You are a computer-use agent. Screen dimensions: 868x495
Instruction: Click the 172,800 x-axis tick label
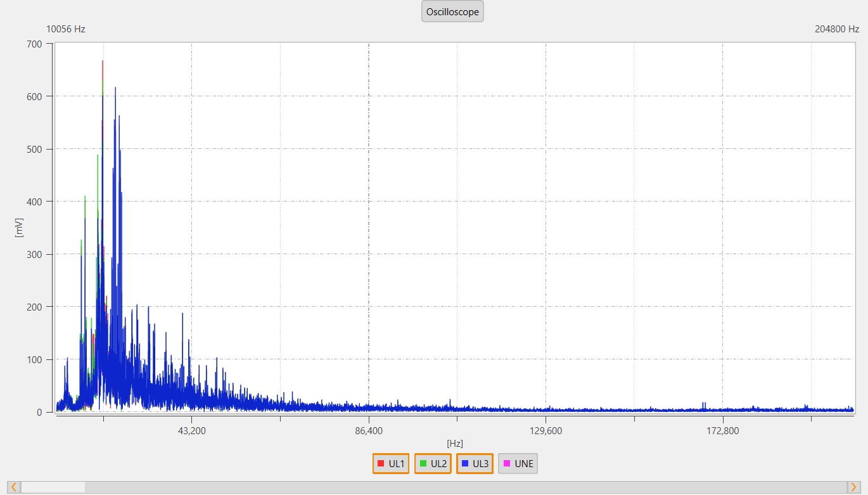pos(722,431)
